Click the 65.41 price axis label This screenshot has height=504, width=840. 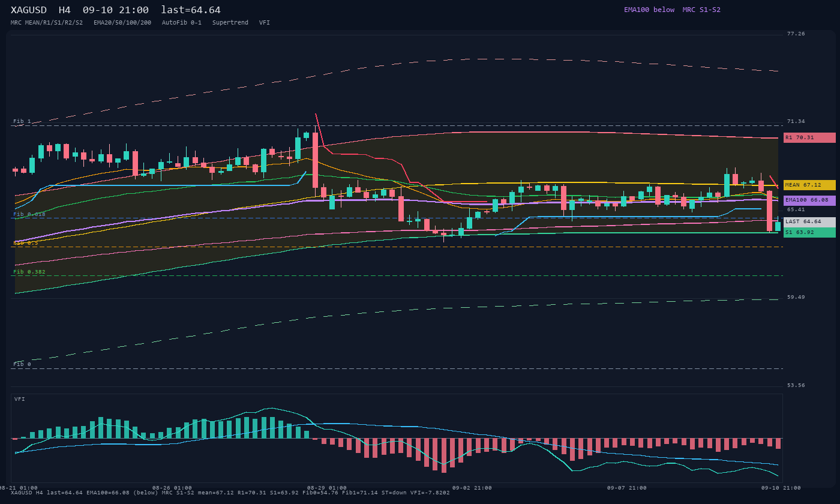point(796,210)
